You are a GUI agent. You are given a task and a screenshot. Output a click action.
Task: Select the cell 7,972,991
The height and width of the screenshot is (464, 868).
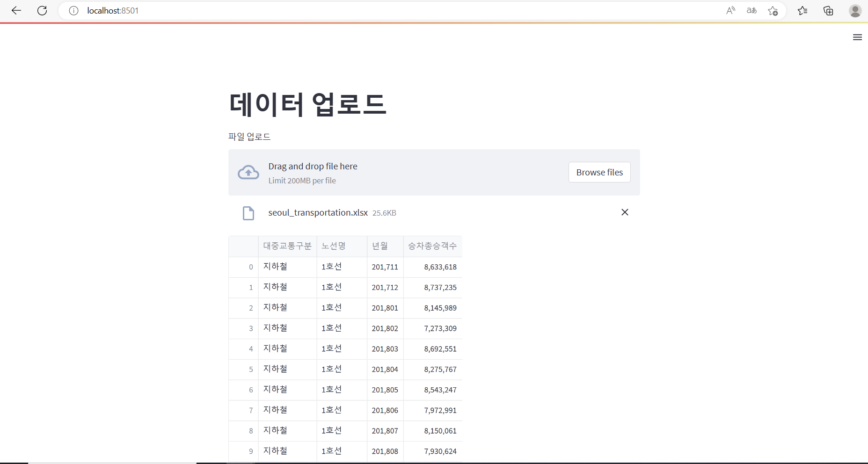point(433,411)
